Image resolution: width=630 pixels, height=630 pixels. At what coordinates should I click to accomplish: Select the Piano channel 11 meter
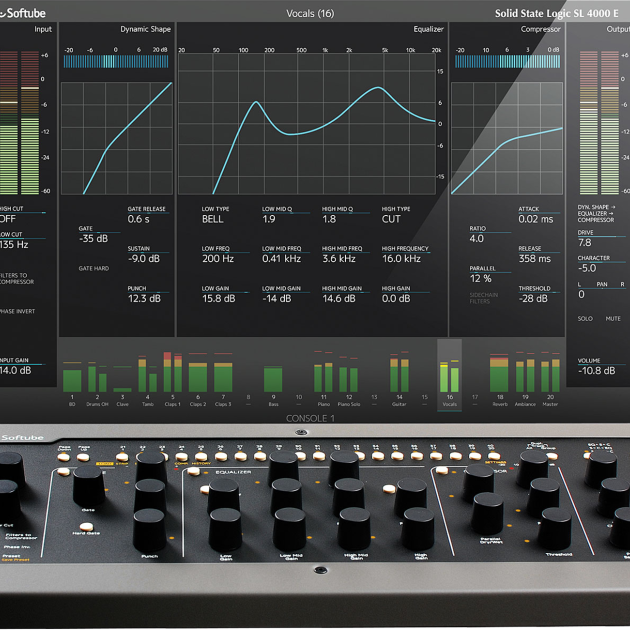323,377
